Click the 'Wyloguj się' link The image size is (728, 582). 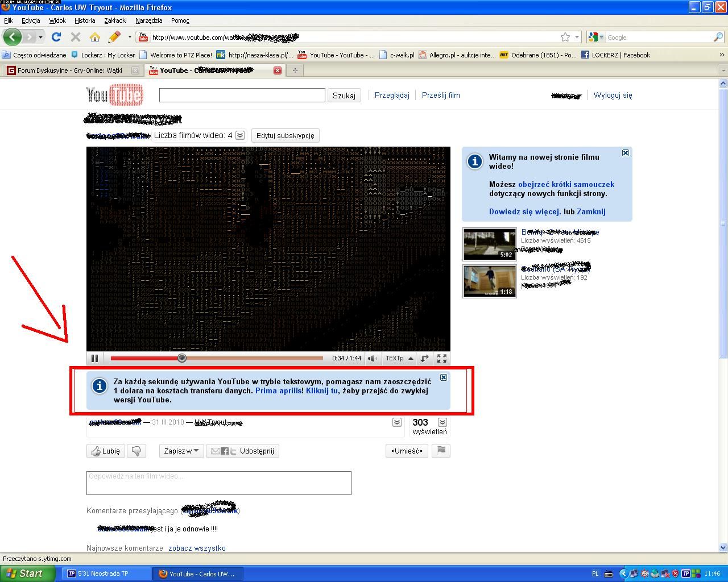click(613, 95)
